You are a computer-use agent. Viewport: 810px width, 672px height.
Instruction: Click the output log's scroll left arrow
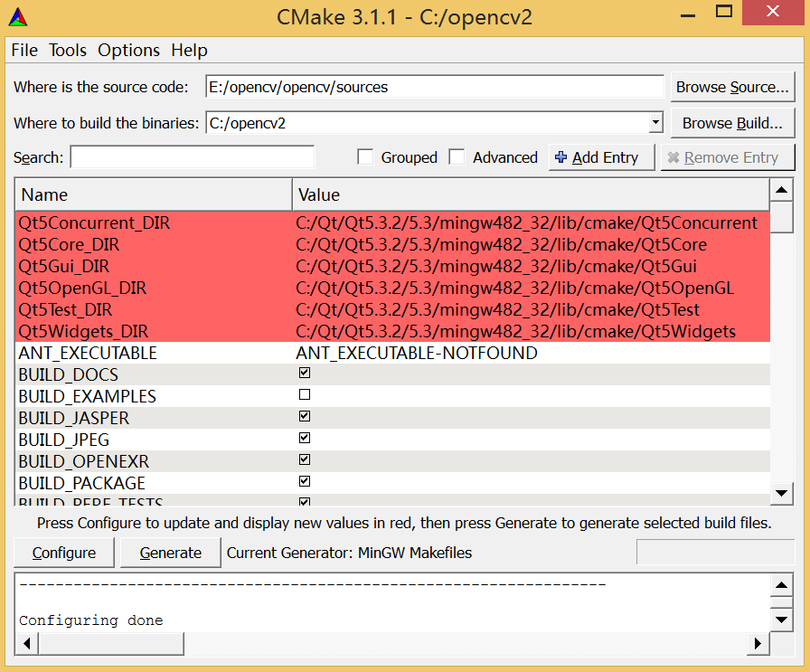(27, 644)
